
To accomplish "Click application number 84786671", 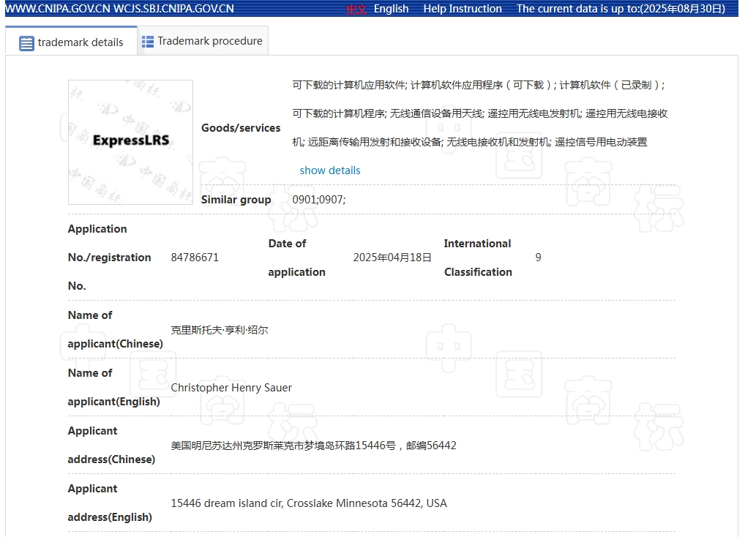I will pyautogui.click(x=195, y=258).
